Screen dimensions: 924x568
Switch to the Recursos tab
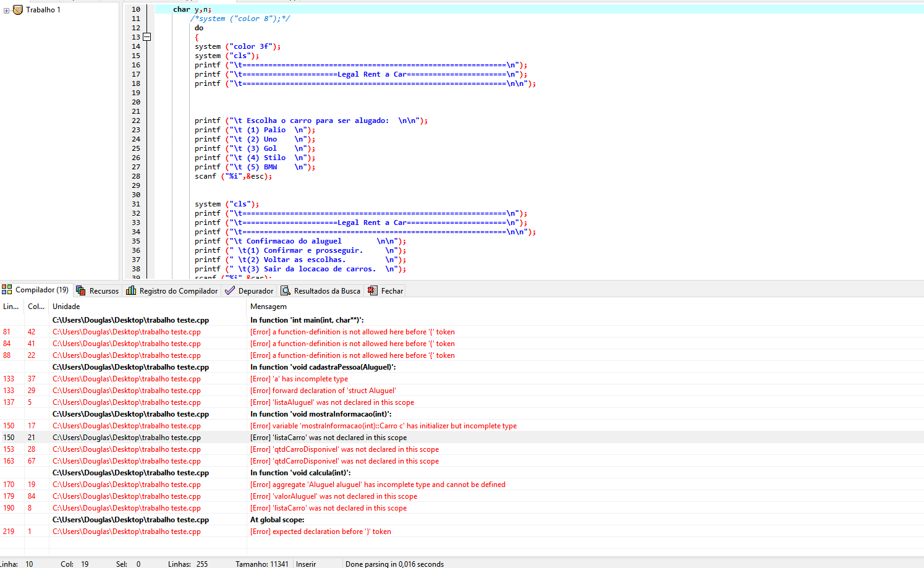(x=97, y=290)
